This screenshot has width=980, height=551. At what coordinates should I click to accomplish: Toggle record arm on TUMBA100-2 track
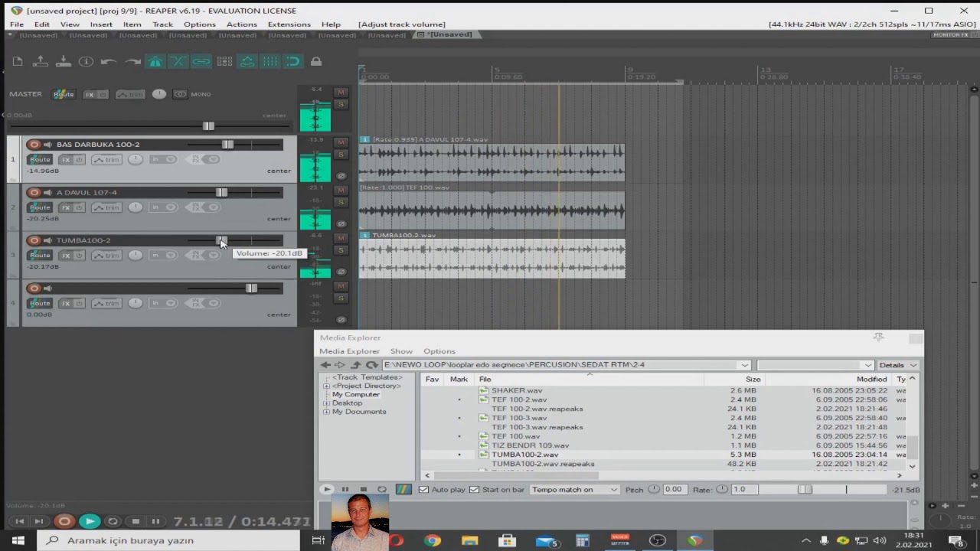tap(34, 240)
